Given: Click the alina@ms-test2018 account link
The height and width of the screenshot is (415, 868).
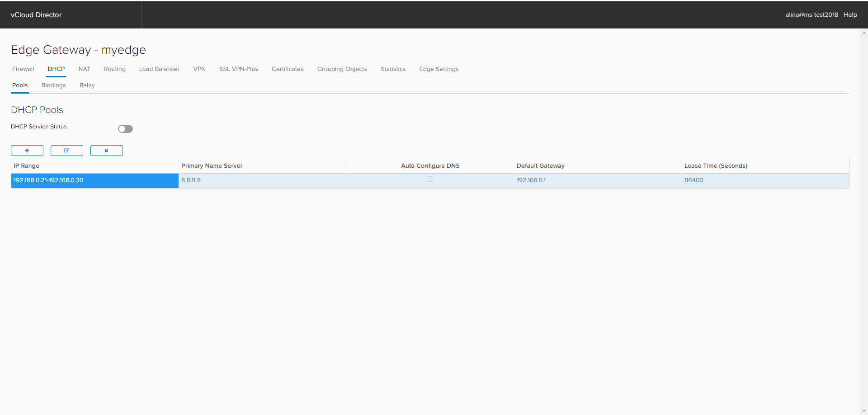Looking at the screenshot, I should (812, 14).
